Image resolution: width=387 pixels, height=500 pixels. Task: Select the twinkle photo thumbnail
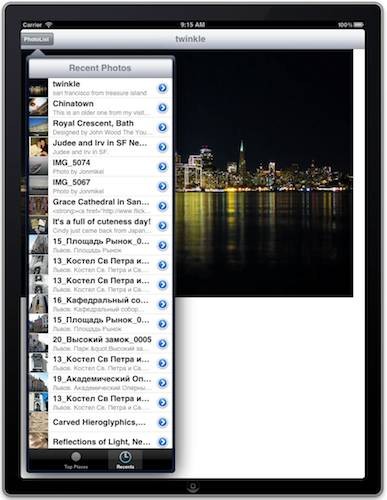(x=38, y=88)
